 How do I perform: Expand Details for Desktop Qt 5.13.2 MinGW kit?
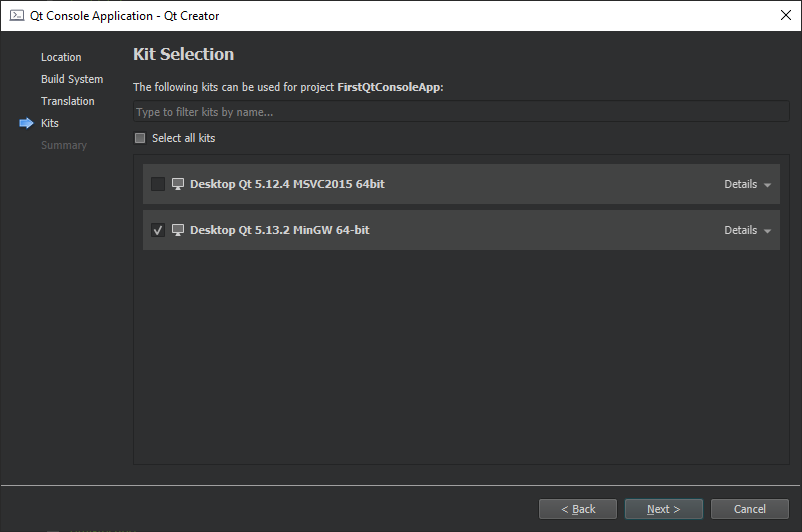click(747, 230)
